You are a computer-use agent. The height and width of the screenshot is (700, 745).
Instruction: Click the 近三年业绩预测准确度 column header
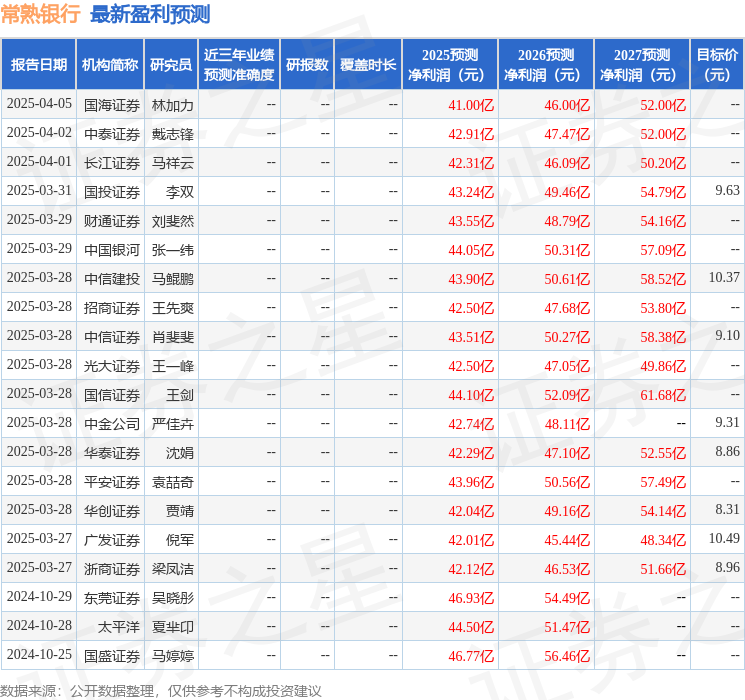pos(238,65)
